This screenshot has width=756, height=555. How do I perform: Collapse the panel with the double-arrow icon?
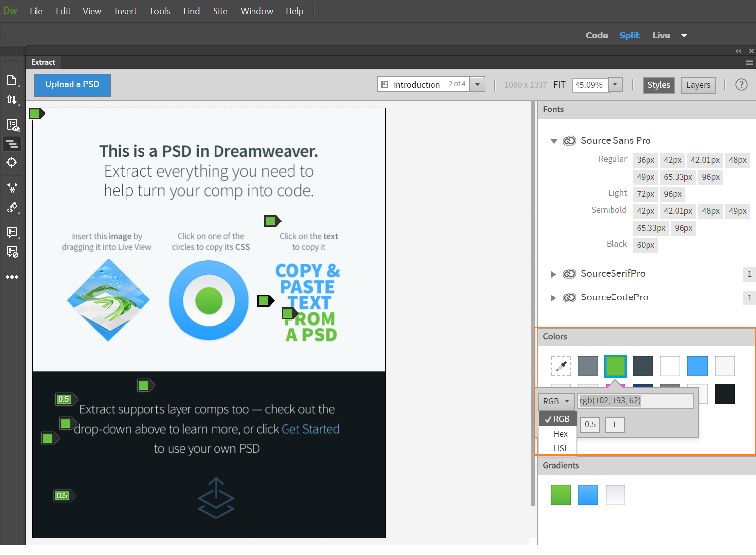coord(738,51)
